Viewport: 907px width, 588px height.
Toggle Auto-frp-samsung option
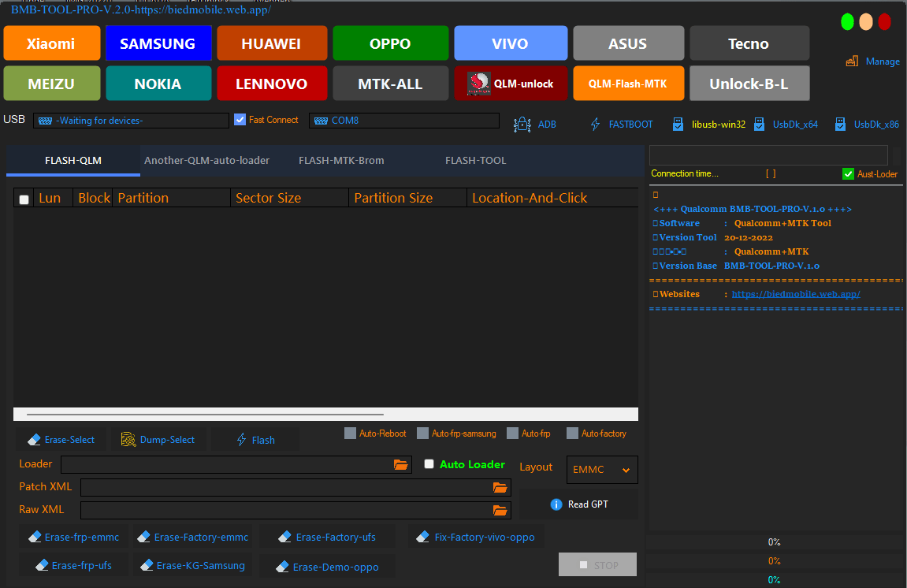[x=422, y=433]
